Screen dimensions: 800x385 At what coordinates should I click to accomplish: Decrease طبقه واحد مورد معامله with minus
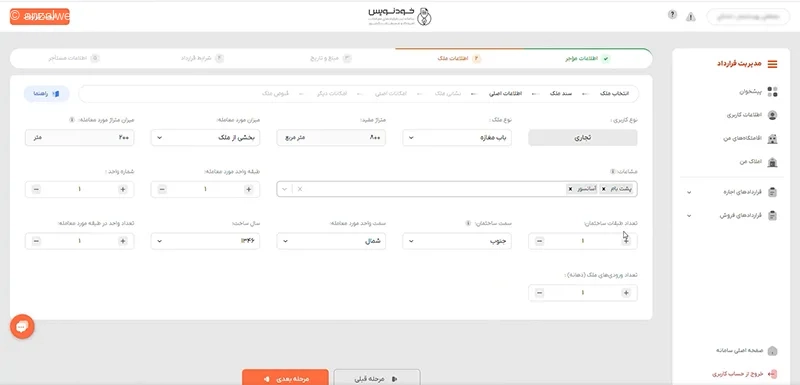[x=162, y=189]
